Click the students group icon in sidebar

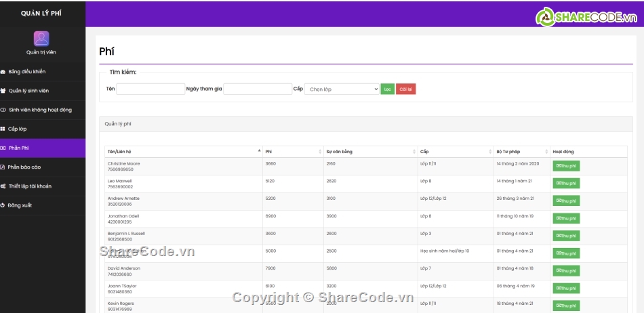pos(3,91)
